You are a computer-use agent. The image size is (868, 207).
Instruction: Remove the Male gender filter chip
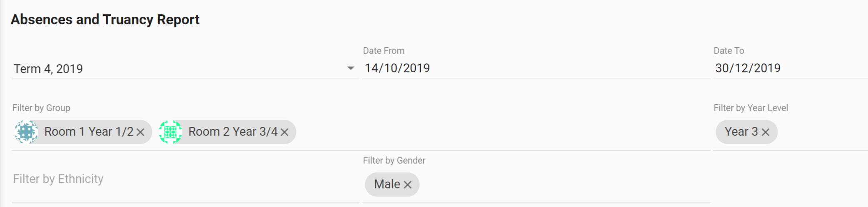pos(408,184)
